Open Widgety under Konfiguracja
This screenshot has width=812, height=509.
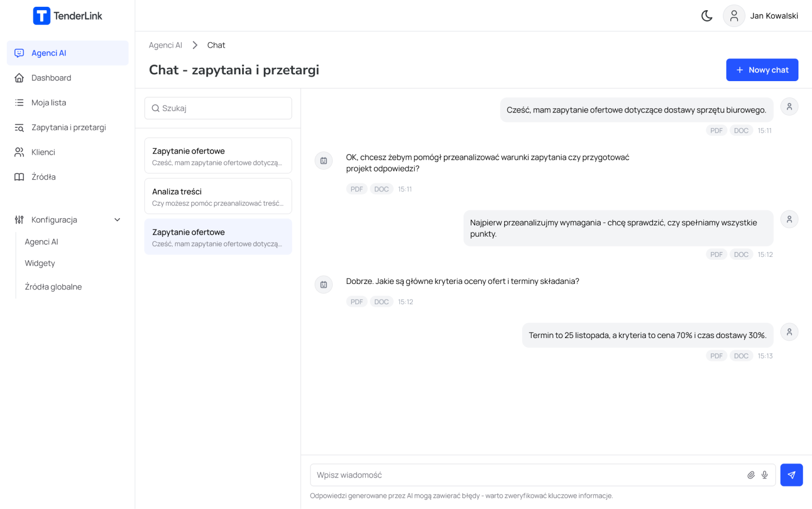40,263
